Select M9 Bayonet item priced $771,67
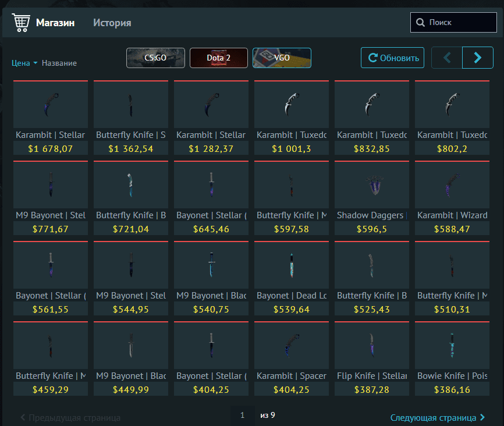504x426 pixels. tap(51, 198)
